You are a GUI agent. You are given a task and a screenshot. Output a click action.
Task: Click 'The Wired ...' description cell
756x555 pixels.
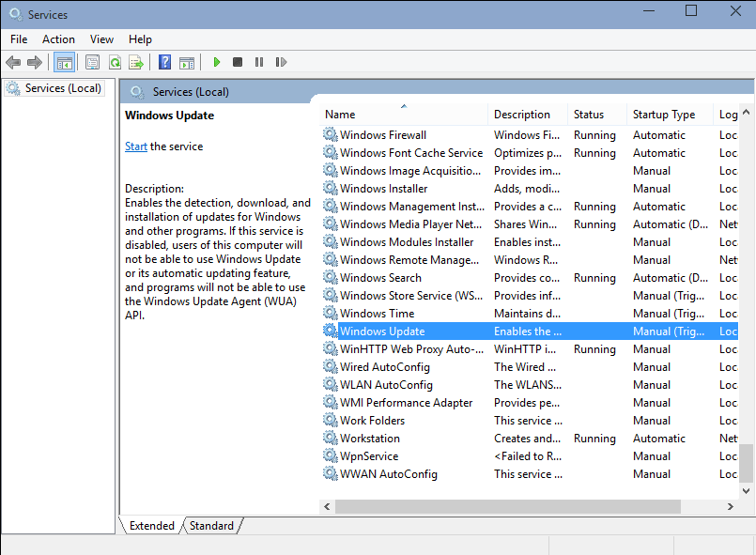pos(525,367)
